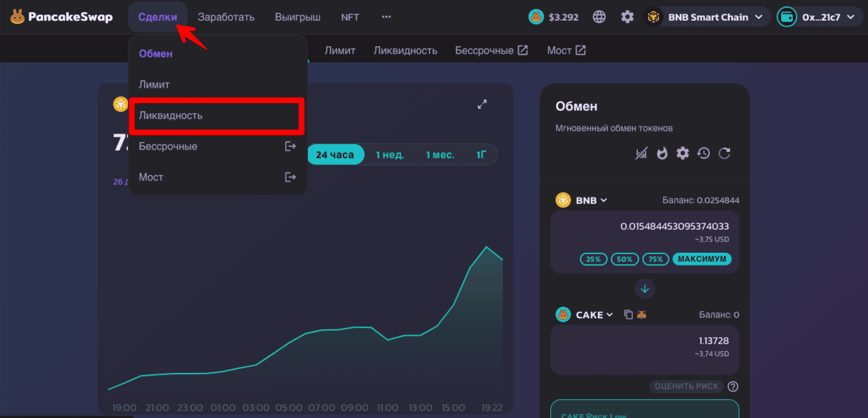Click the CAKE token icon in swap panel
Image resolution: width=868 pixels, height=418 pixels.
(563, 314)
